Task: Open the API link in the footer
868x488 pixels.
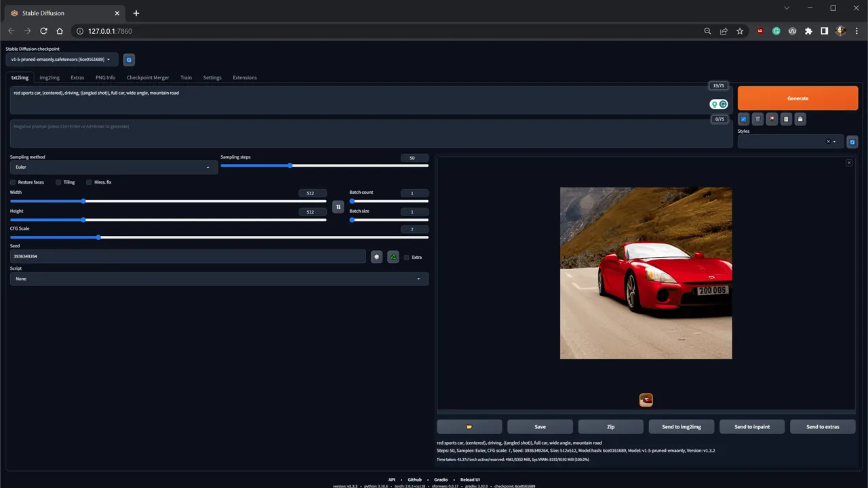Action: coord(392,479)
